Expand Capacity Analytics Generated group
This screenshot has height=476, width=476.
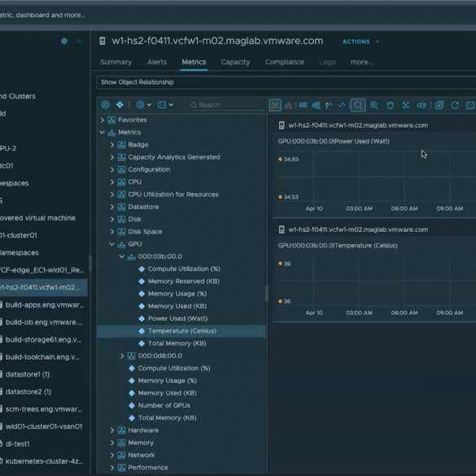112,157
